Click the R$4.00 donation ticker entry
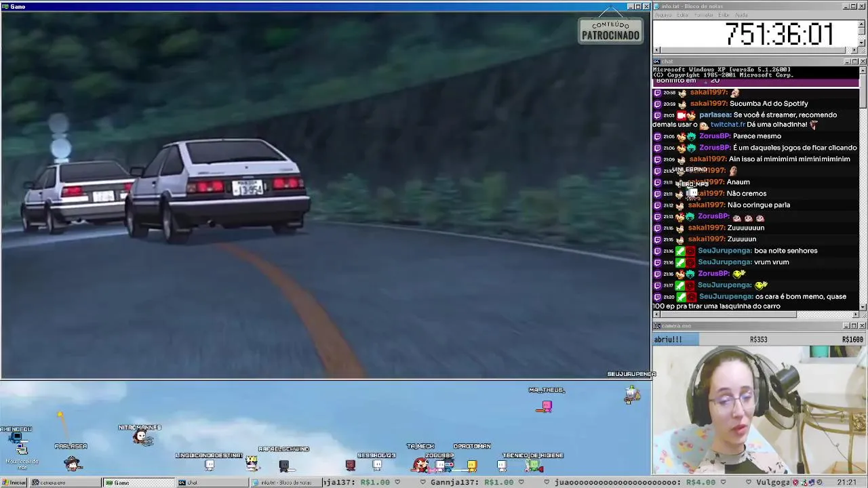 click(x=701, y=483)
